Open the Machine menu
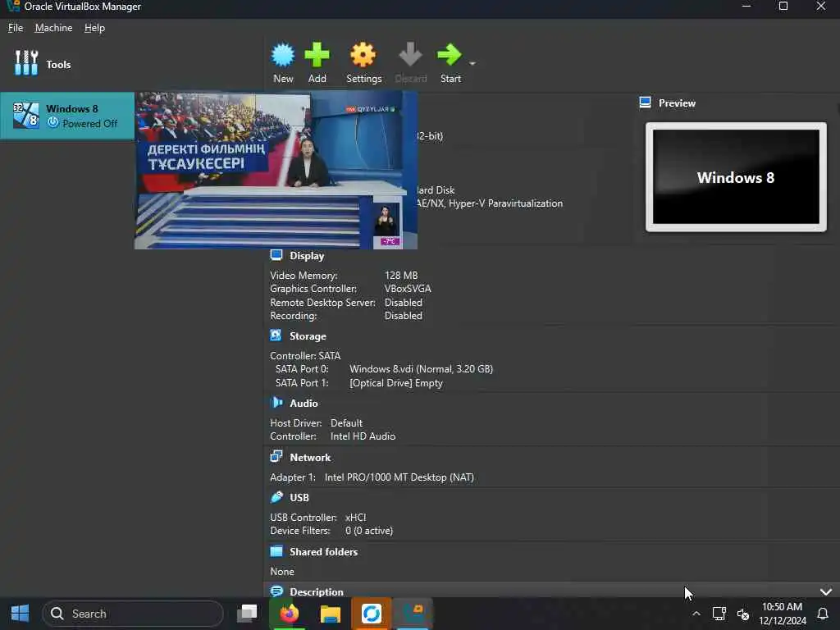840x630 pixels. tap(53, 28)
